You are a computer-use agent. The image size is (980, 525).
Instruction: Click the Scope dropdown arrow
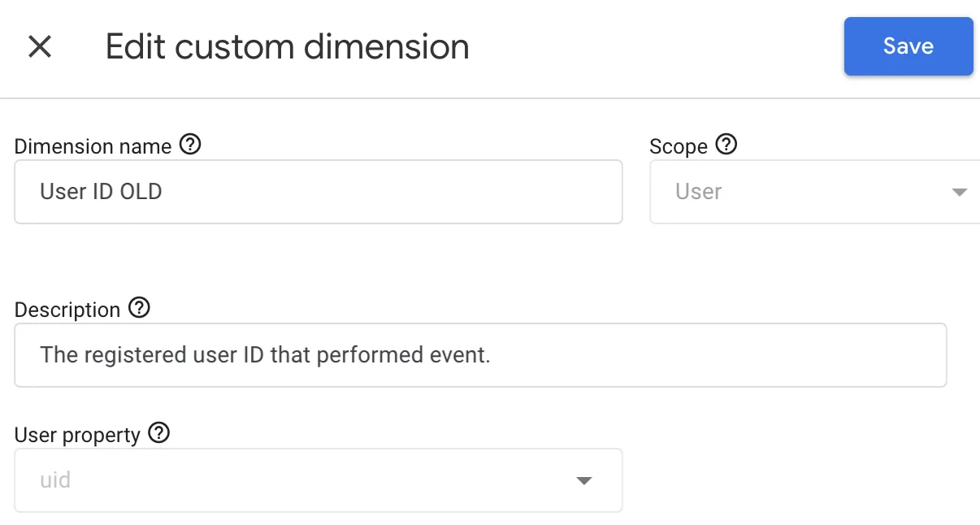959,193
